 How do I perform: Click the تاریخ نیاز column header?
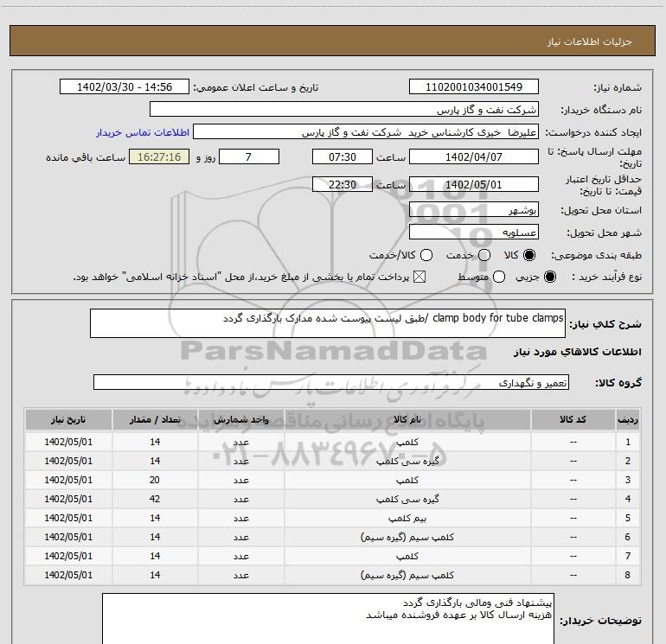coord(68,420)
